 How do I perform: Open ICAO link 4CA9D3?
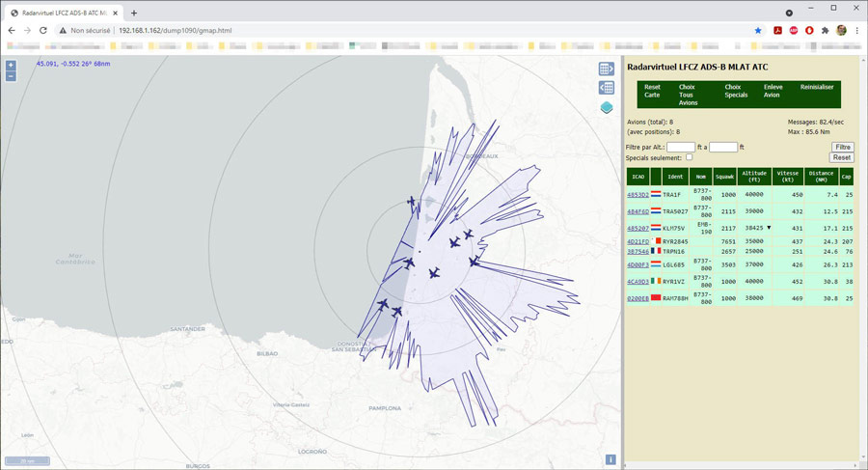click(x=637, y=282)
